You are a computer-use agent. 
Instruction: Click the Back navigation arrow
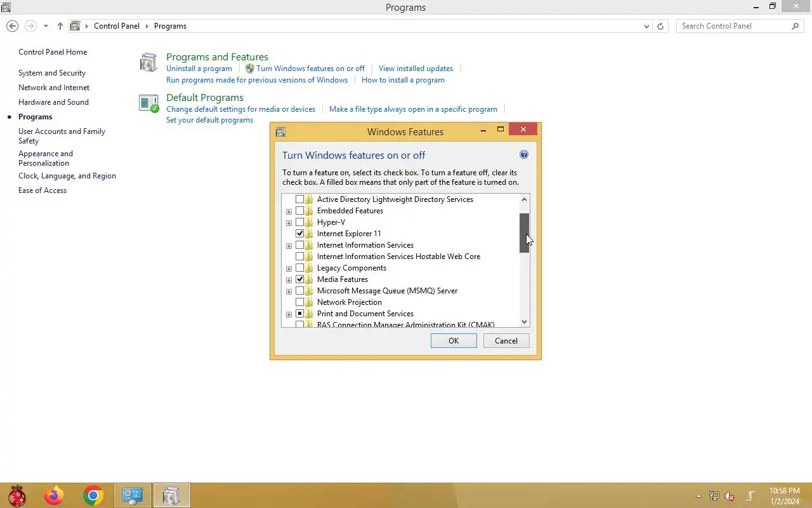12,26
